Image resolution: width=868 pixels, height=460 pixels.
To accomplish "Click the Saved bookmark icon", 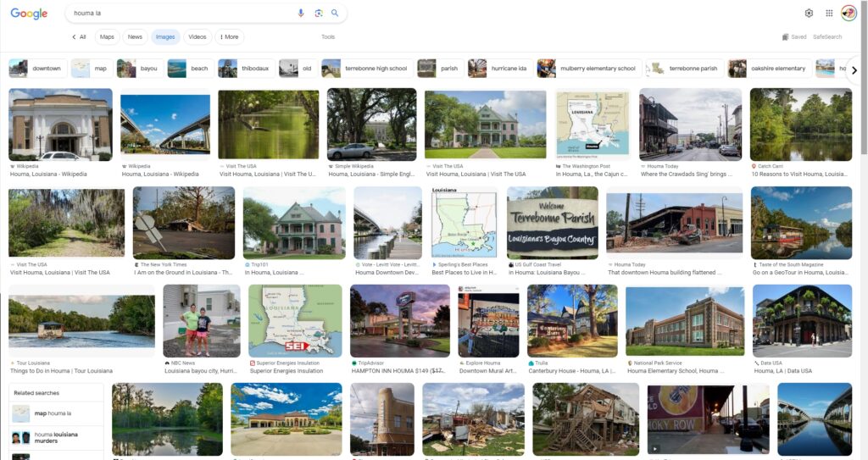I will 785,37.
